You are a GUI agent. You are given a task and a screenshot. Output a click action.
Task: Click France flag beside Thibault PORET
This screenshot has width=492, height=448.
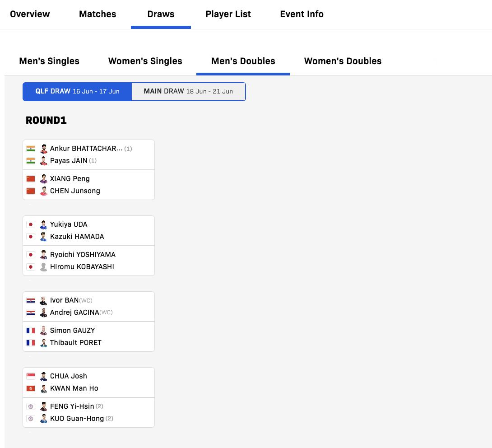[x=31, y=343]
